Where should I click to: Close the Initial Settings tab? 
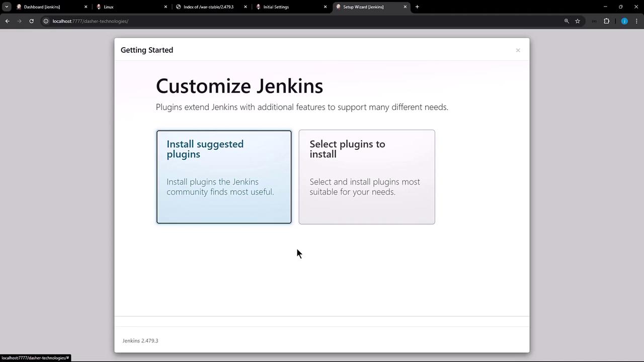pos(325,7)
